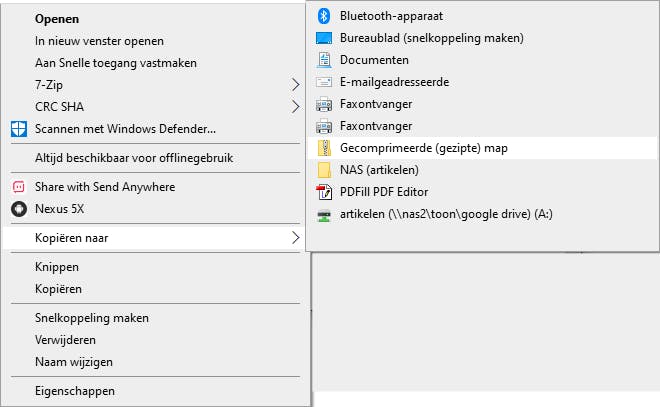Click the Send Anywhere icon
Screen dimensions: 660x407
tap(18, 187)
